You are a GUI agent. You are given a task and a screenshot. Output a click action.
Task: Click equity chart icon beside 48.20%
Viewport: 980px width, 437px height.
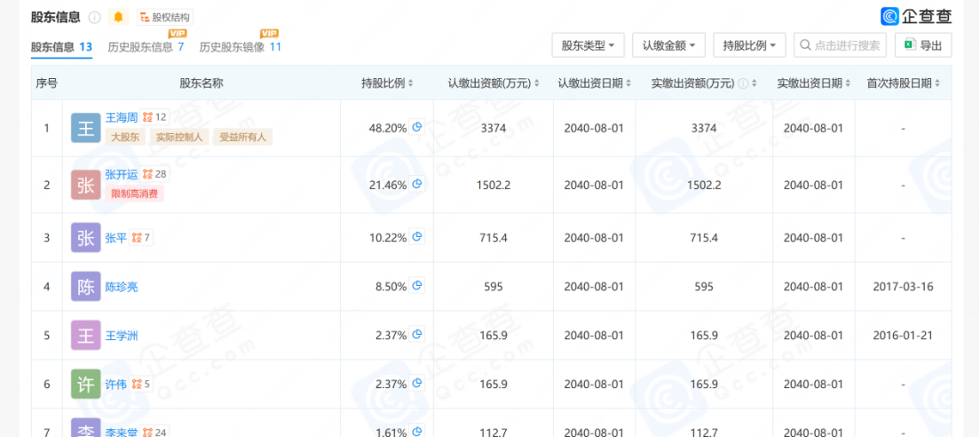(x=417, y=128)
